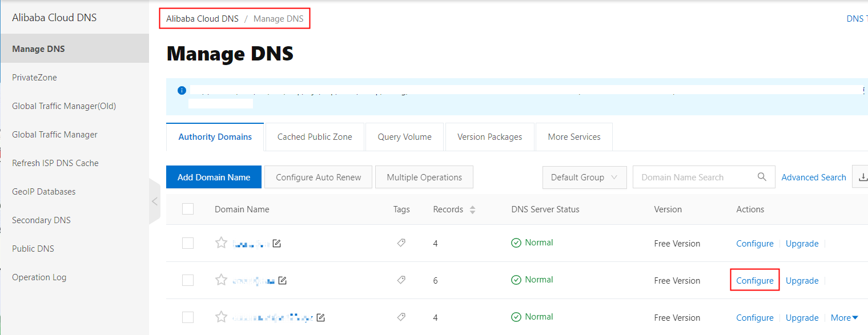
Task: Click Alibaba Cloud DNS breadcrumb link
Action: 202,19
